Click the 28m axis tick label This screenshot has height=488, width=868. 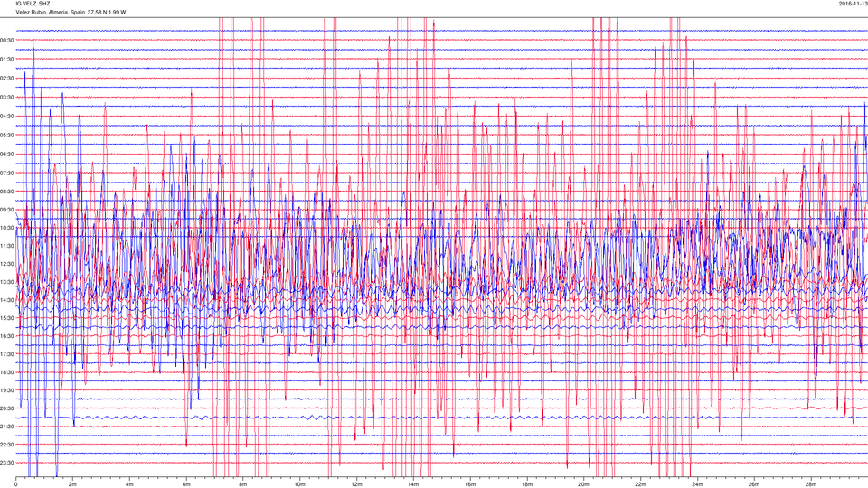pos(810,484)
